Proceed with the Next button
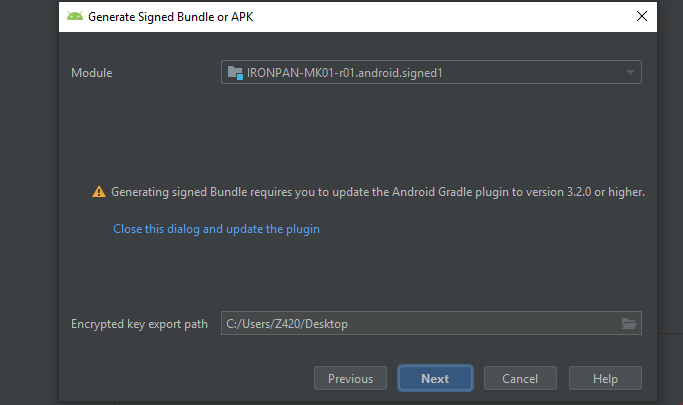 435,378
